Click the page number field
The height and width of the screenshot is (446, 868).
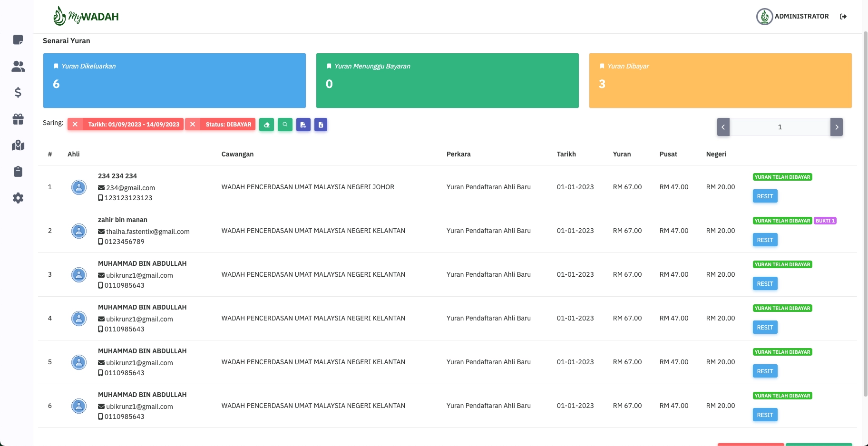click(780, 127)
